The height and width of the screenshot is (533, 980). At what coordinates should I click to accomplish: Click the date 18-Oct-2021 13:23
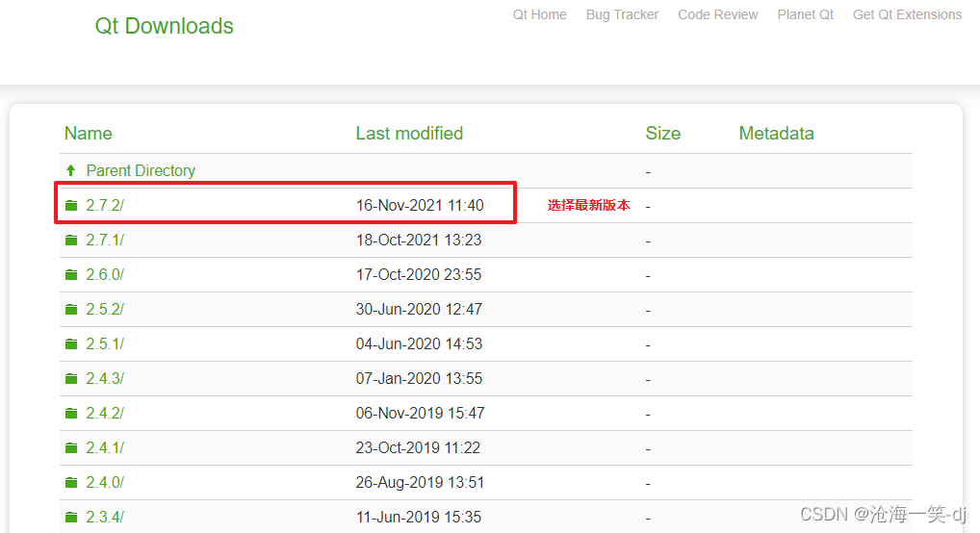(419, 240)
